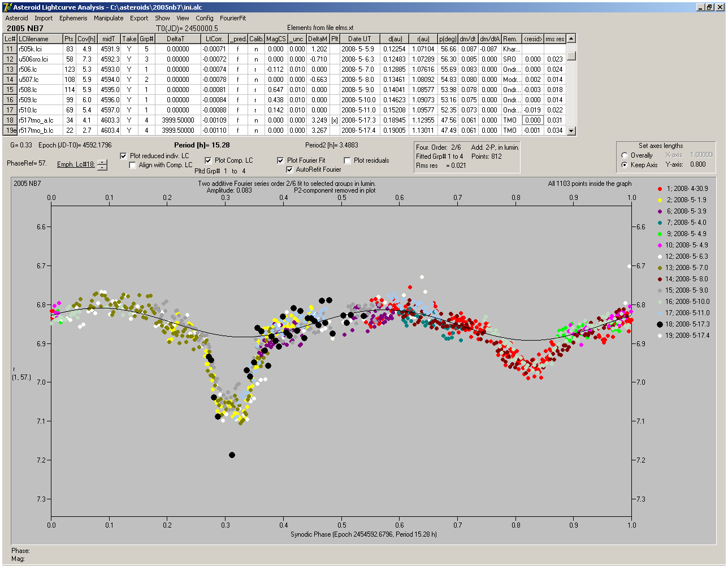
Task: Increment Emph. Lc# stepper up arrow
Action: click(102, 163)
